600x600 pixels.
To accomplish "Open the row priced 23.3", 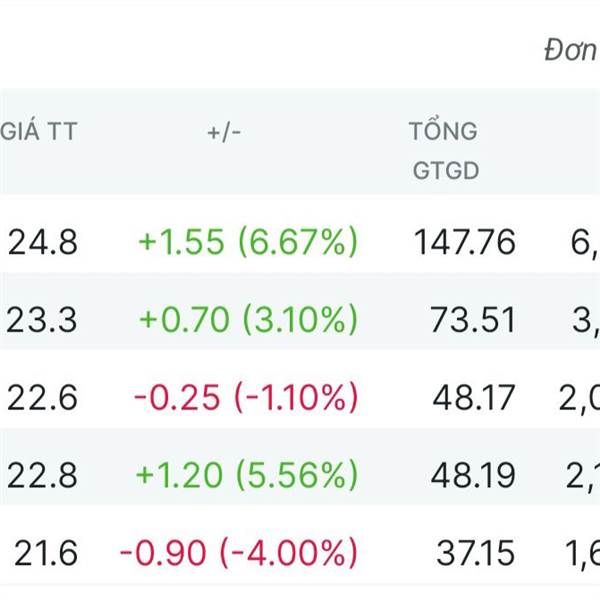I will point(300,319).
